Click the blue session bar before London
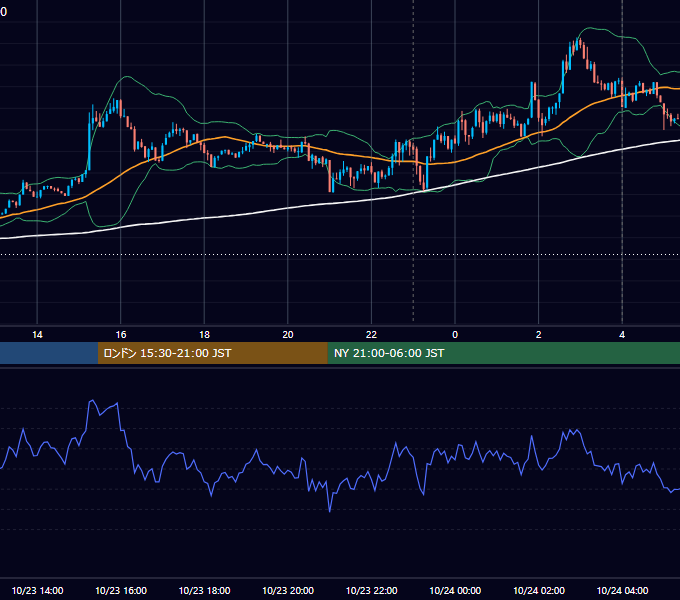Screen dimensions: 680x600 pyautogui.click(x=49, y=353)
